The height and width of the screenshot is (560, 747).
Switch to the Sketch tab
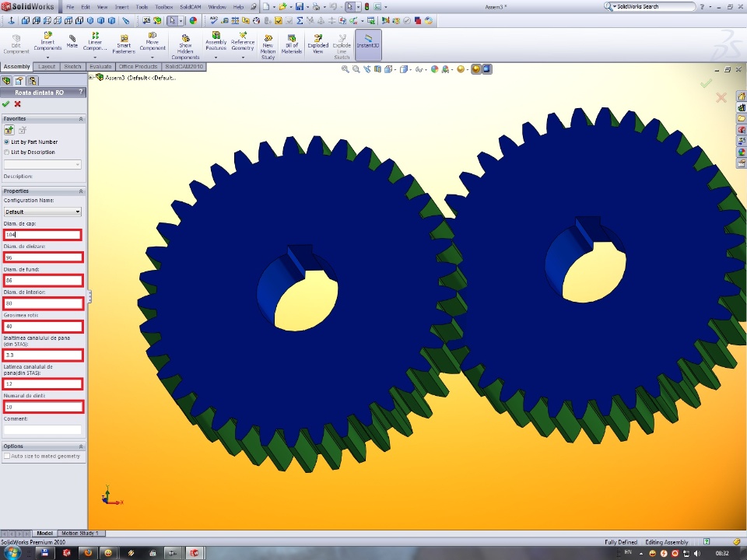72,67
